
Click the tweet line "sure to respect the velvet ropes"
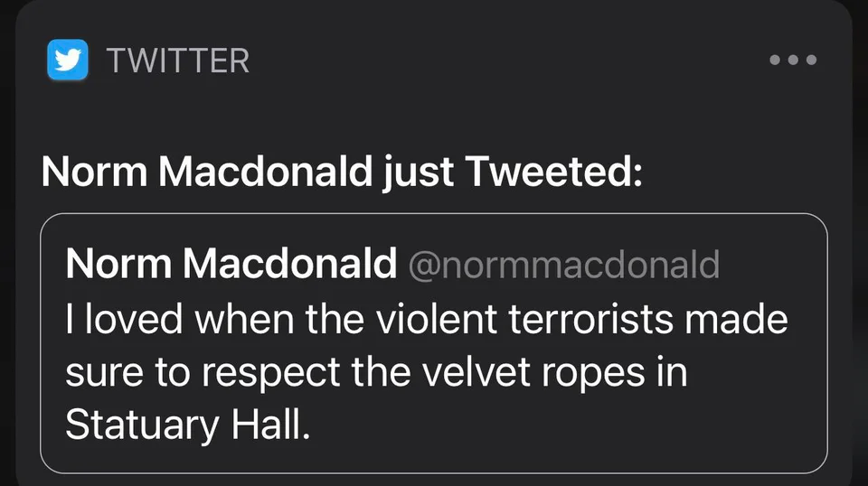(x=376, y=372)
